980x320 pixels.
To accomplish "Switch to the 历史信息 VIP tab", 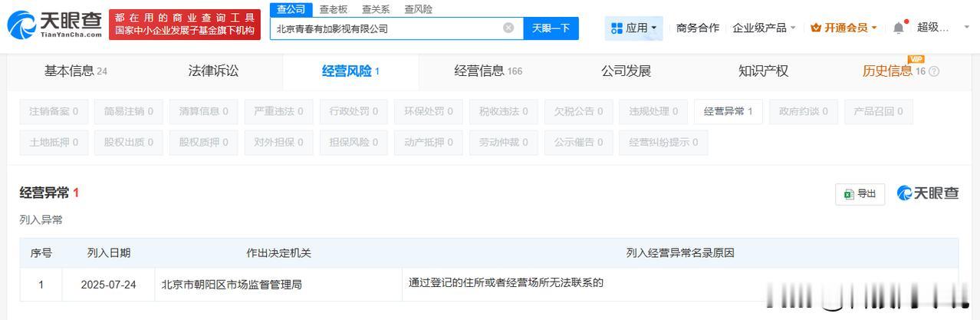I will tap(893, 71).
